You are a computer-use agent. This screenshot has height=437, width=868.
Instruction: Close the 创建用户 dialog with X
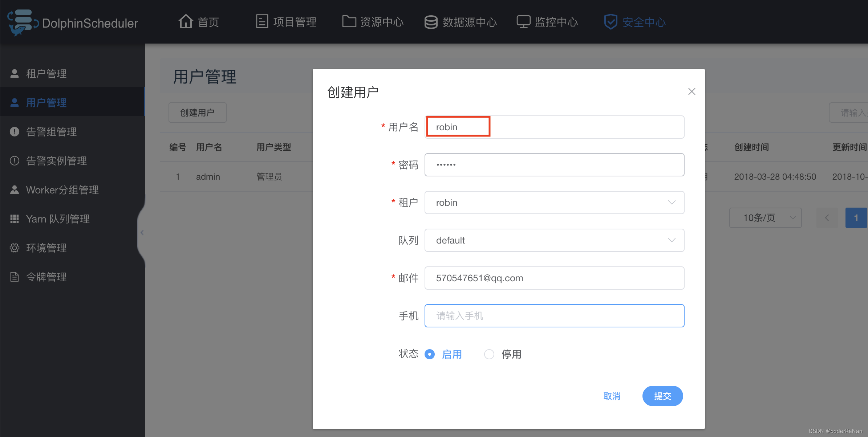(691, 91)
